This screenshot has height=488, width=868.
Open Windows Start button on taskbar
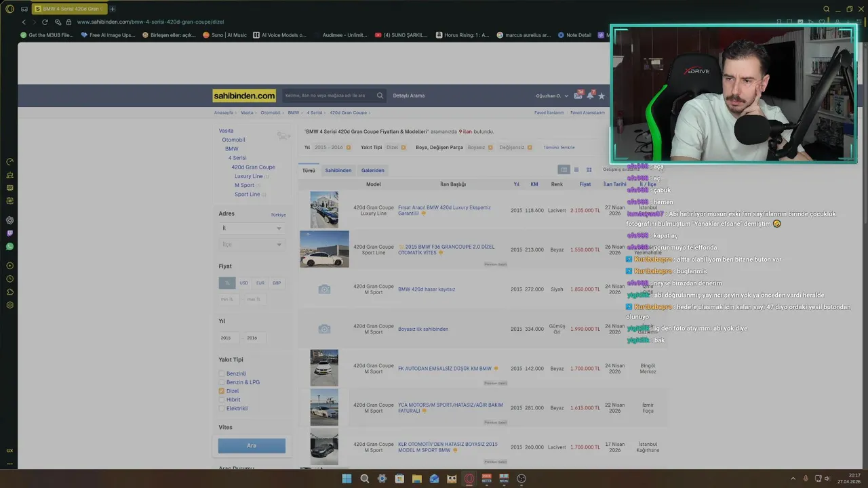(x=347, y=479)
